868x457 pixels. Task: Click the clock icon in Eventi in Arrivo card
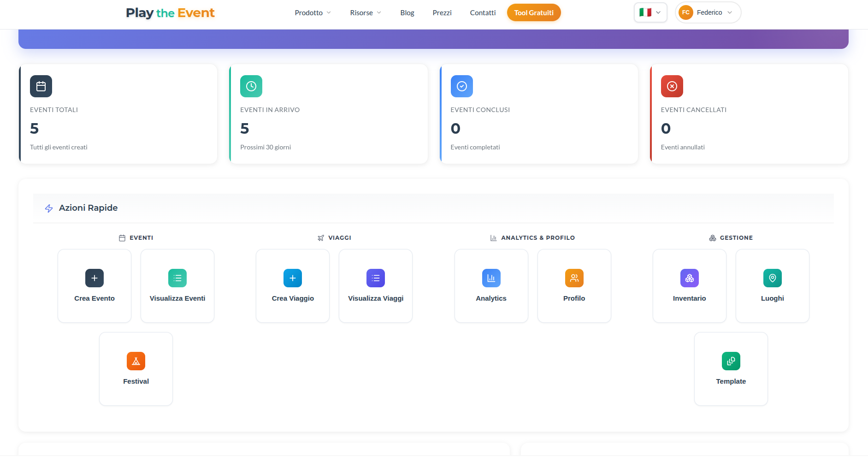pos(251,86)
